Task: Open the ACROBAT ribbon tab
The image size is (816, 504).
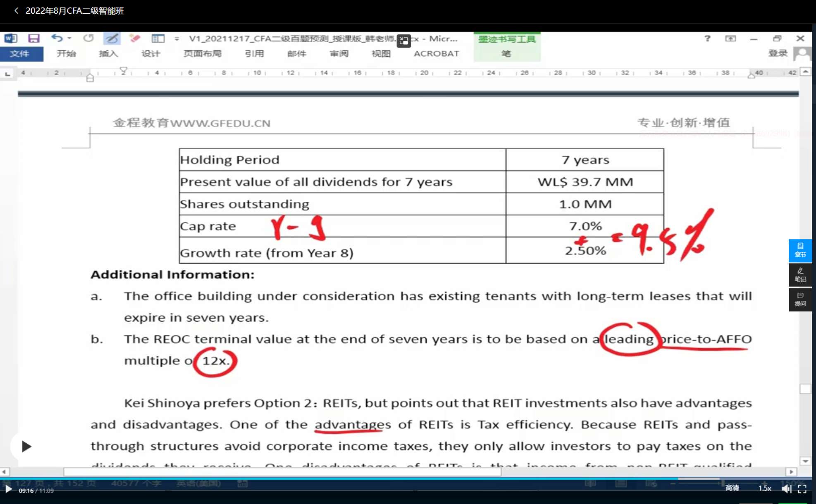Action: point(437,54)
